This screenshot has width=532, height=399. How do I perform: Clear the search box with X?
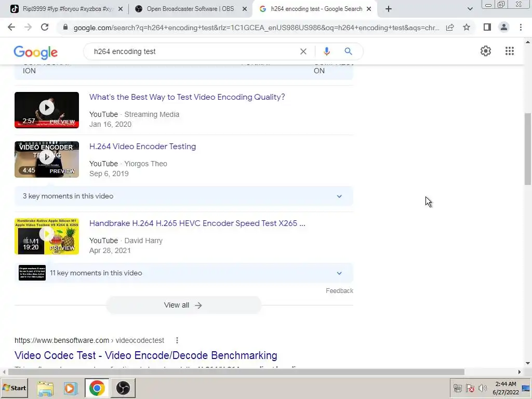pos(303,51)
